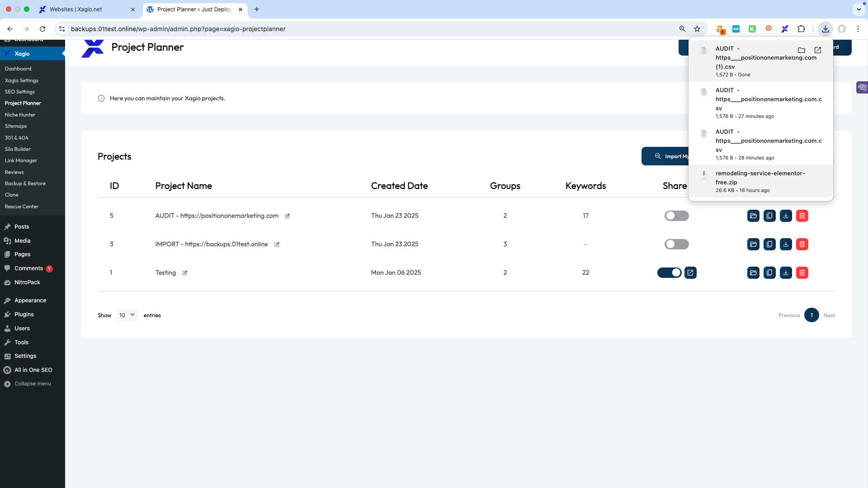The image size is (868, 488).
Task: Enable Share toggle for IMPORT project
Action: (677, 244)
